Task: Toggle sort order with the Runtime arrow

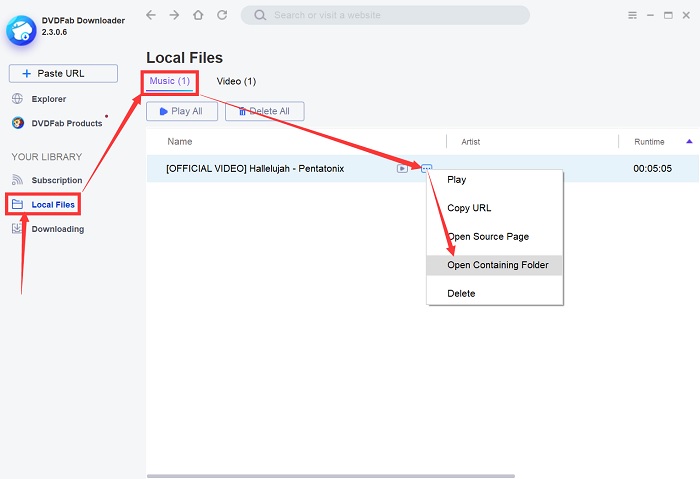Action: point(689,141)
